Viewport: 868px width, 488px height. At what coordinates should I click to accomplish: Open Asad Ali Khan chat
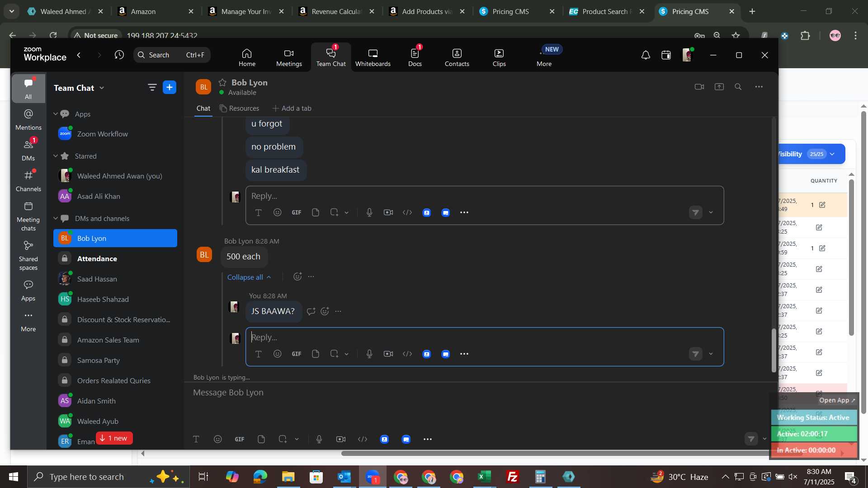pos(115,196)
